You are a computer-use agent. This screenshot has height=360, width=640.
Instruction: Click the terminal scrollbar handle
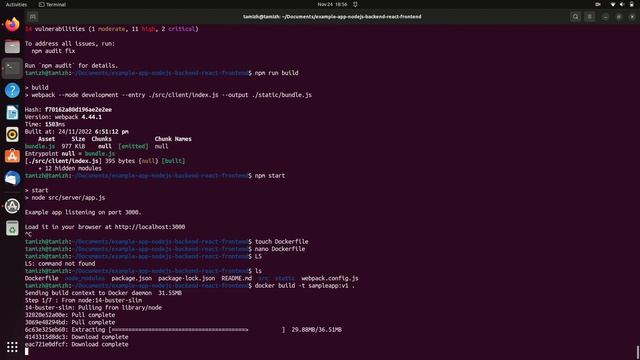click(638, 352)
